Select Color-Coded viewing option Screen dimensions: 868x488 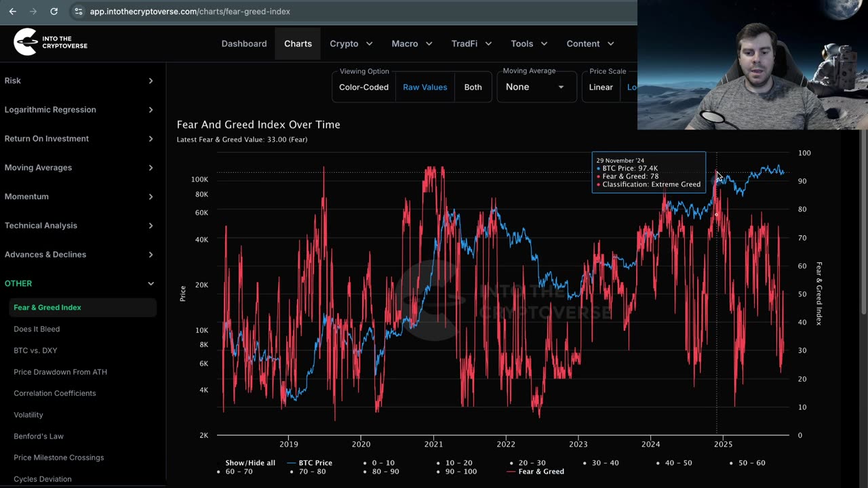coord(363,87)
